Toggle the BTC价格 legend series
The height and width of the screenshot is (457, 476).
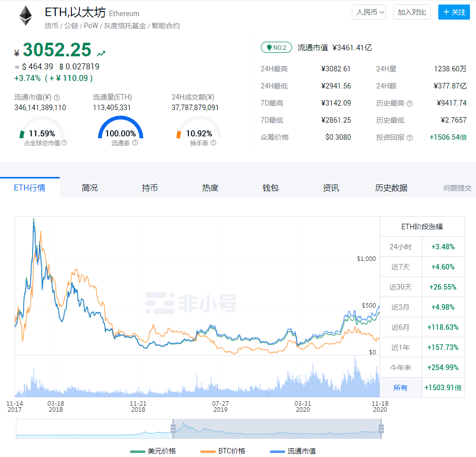coord(223,451)
